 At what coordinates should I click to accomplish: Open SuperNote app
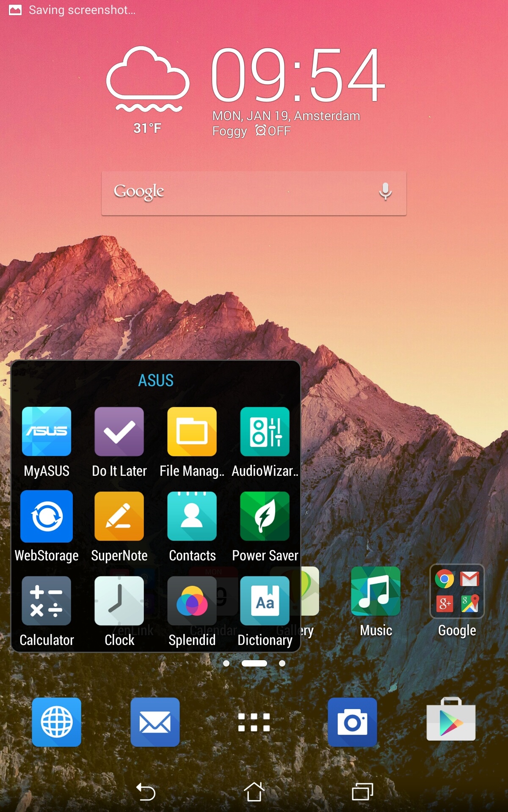click(x=119, y=516)
